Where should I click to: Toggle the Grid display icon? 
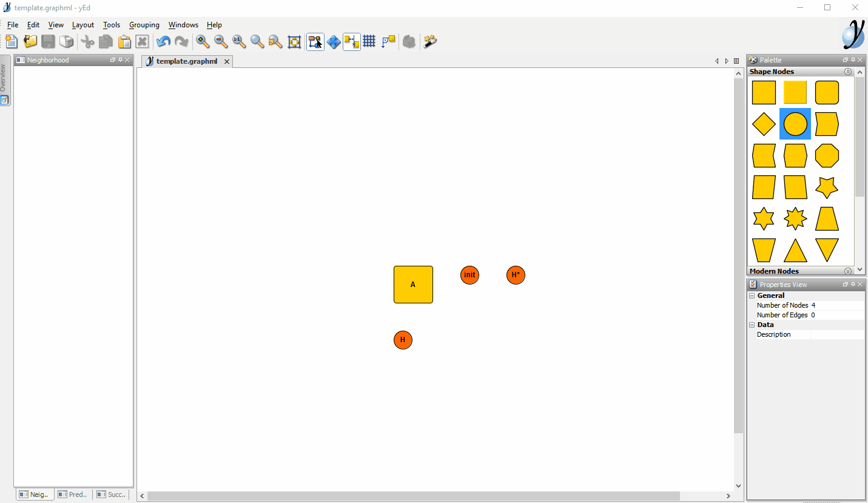[x=369, y=41]
